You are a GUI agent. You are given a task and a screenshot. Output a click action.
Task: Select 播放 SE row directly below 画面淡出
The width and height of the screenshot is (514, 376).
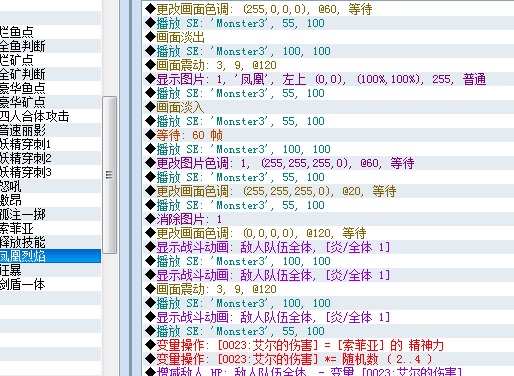(328, 51)
